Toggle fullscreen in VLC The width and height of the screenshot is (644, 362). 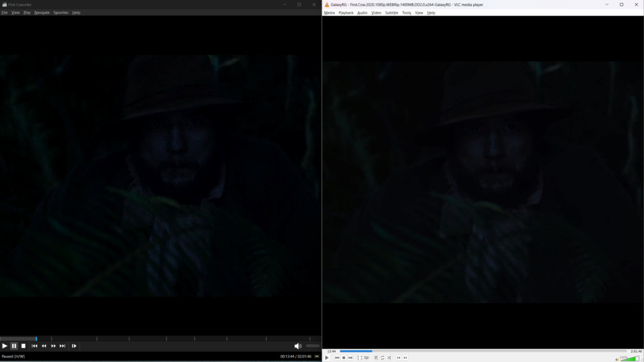click(x=360, y=358)
